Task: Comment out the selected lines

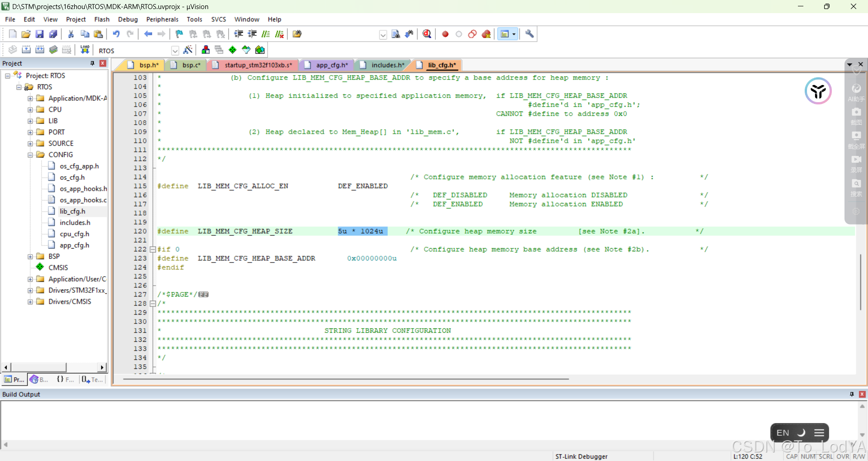Action: click(266, 34)
